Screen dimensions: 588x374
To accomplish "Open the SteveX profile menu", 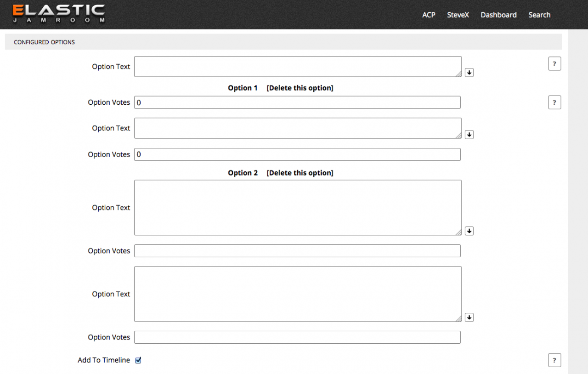I will (458, 15).
